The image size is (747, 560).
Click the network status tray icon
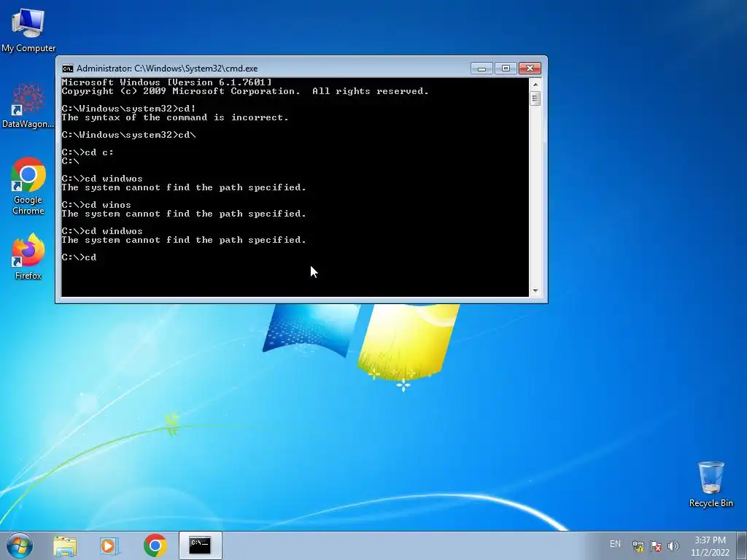point(638,546)
